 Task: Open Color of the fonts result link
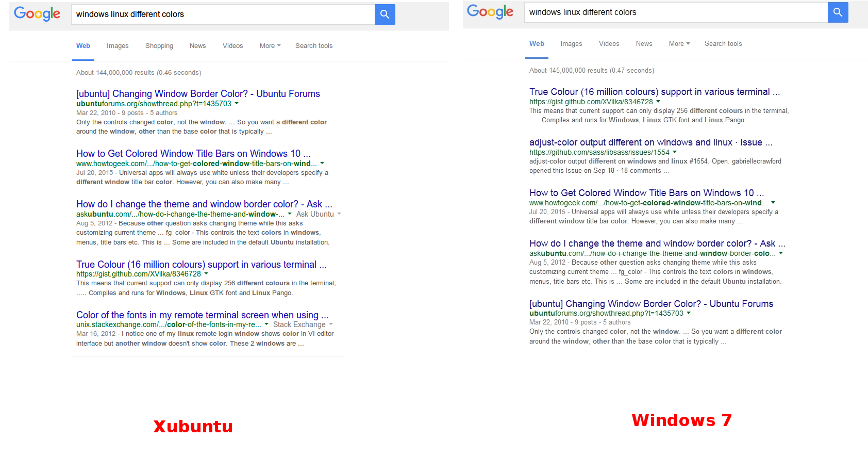point(203,315)
